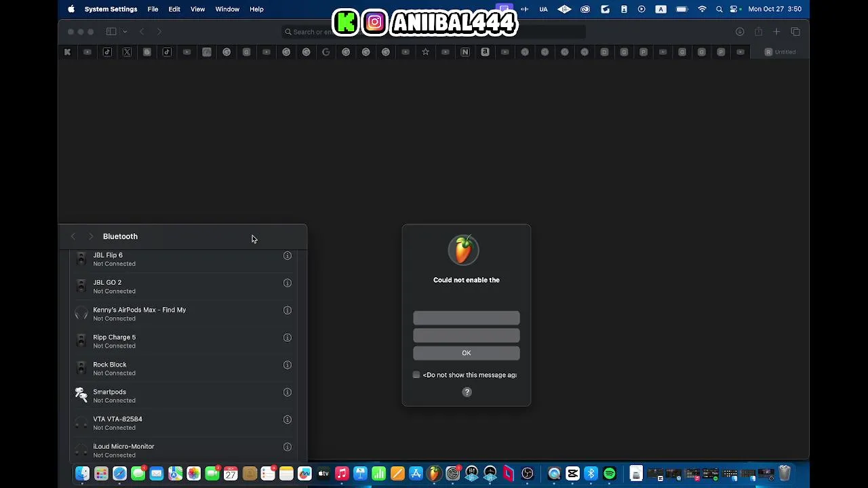Click the Bluetooth app icon in Dock

click(x=591, y=474)
